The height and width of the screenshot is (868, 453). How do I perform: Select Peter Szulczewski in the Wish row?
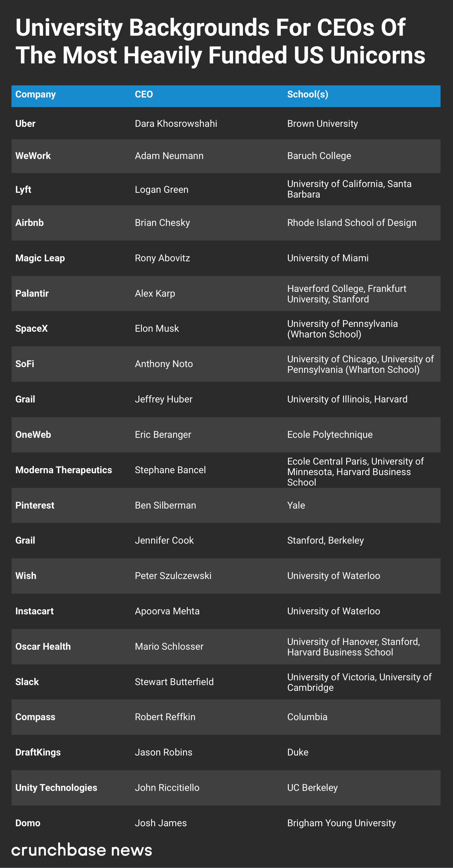point(173,576)
